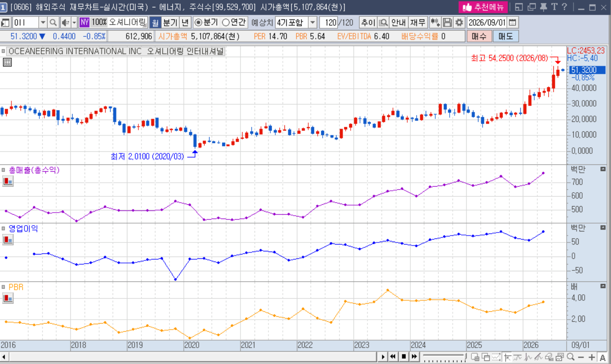
Task: Close the 영업이익 panel
Action: pos(603,228)
